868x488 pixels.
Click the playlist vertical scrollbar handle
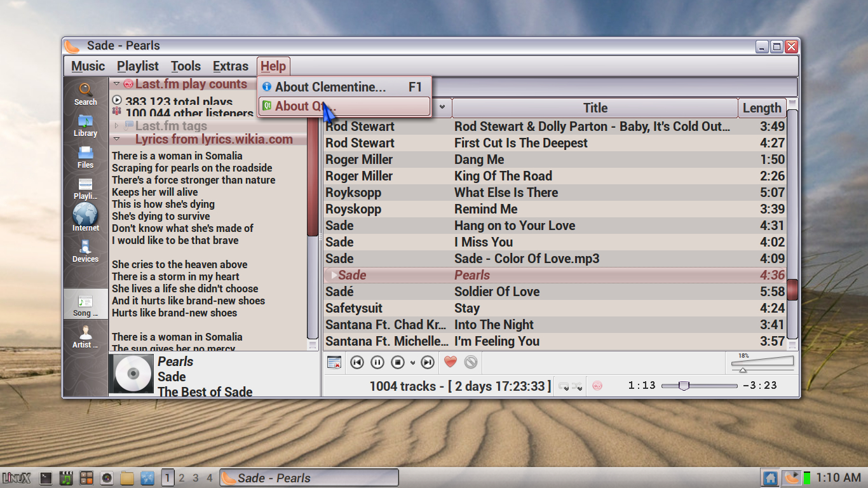coord(792,289)
